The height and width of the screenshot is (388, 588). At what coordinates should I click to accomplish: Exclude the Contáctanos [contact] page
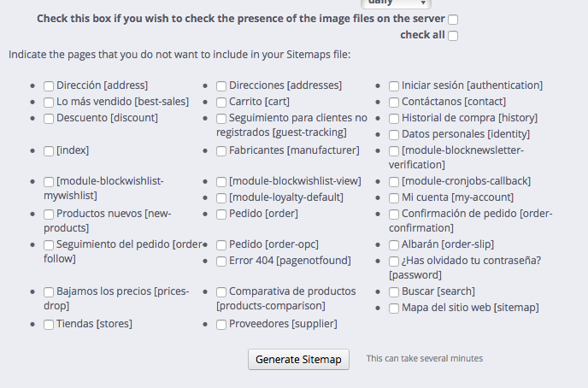[x=394, y=102]
